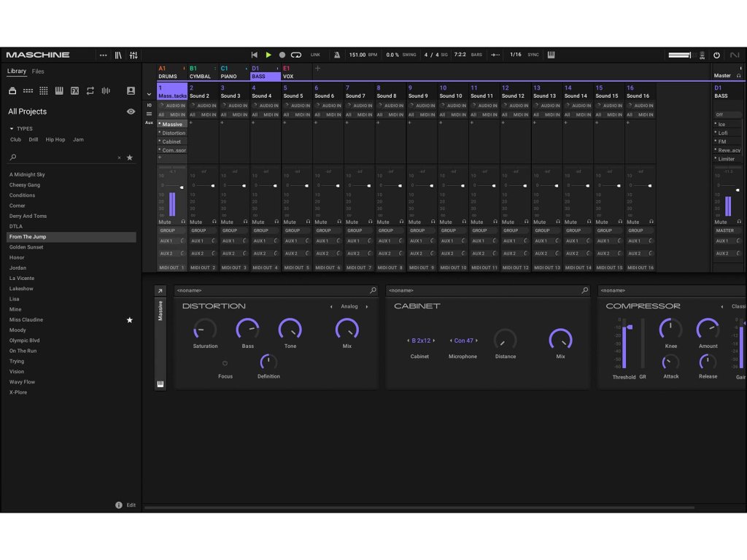Image resolution: width=747 pixels, height=560 pixels.
Task: Select the C1 PIANO group tab
Action: click(234, 72)
